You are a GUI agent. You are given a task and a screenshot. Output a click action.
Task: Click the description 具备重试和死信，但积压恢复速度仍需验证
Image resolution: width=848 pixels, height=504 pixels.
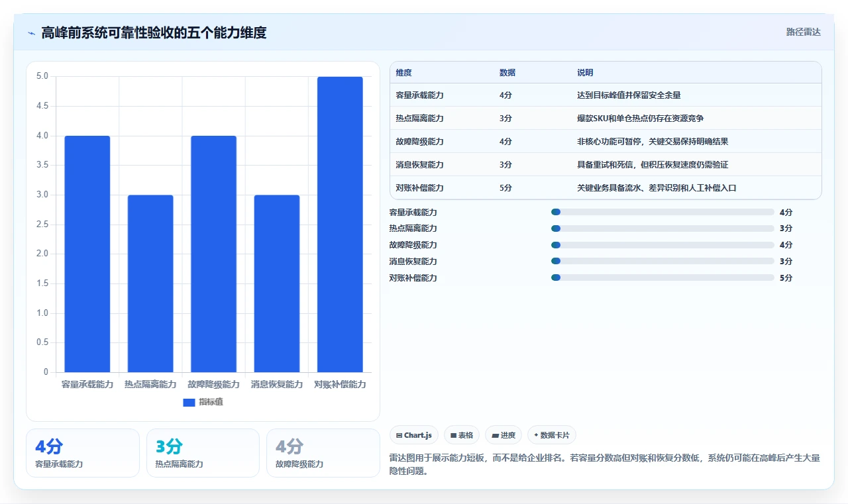[x=653, y=165]
